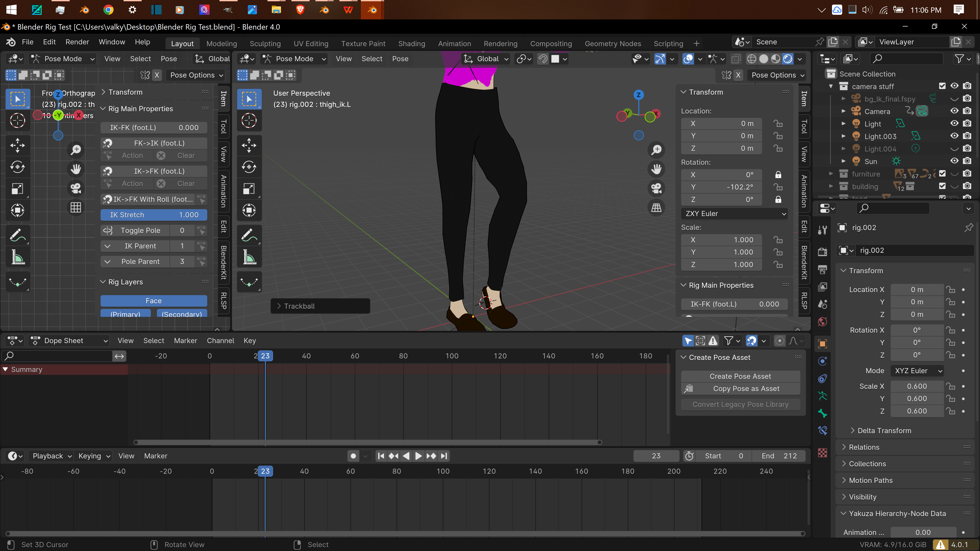Click the breakdowner tool icon in main viewport
Viewport: 980px width, 551px height.
click(249, 282)
